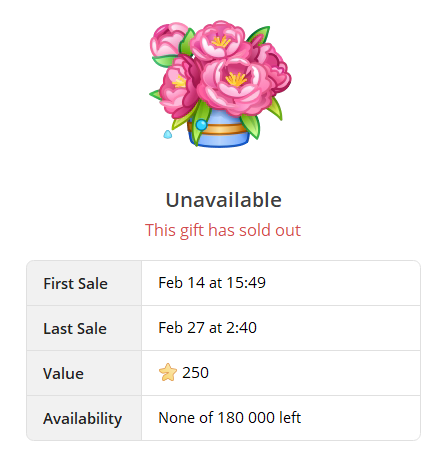This screenshot has width=445, height=452.
Task: Click the closed pink bud at top left
Action: coord(168,40)
